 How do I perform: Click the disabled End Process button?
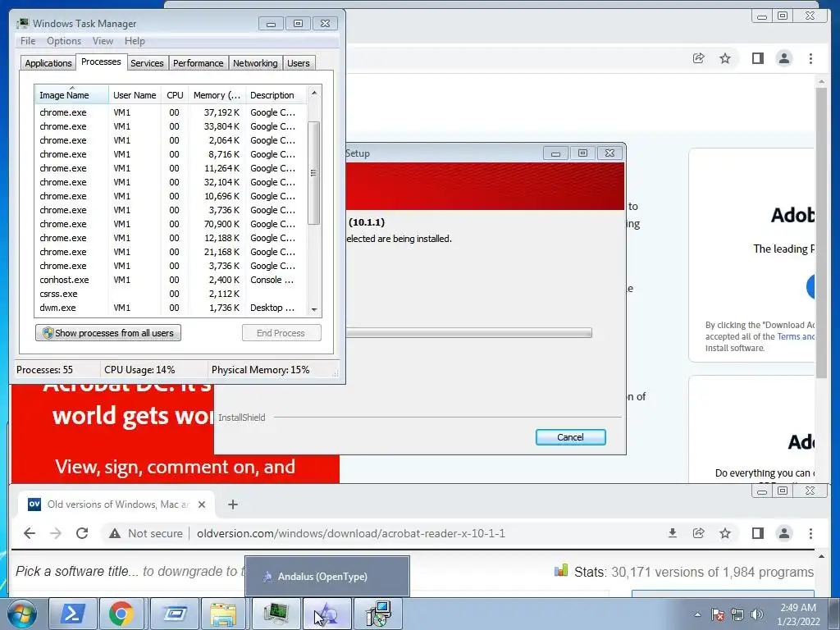[x=281, y=333]
